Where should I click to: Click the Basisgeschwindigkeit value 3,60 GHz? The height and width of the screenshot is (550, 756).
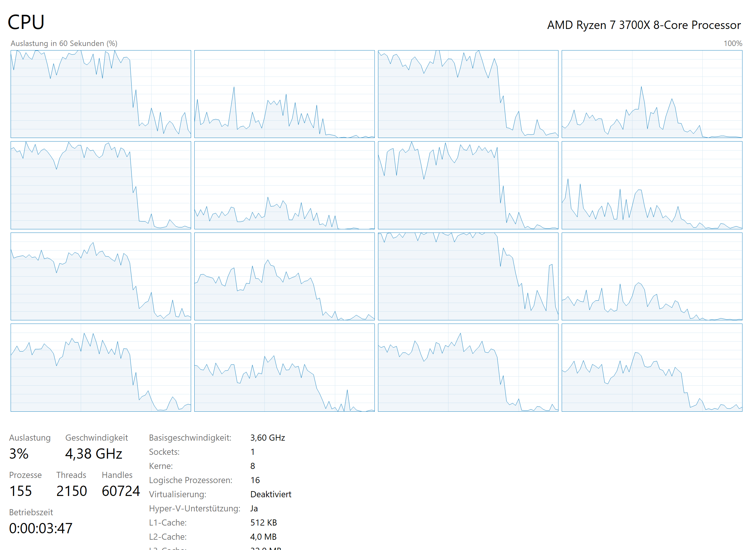tap(267, 438)
